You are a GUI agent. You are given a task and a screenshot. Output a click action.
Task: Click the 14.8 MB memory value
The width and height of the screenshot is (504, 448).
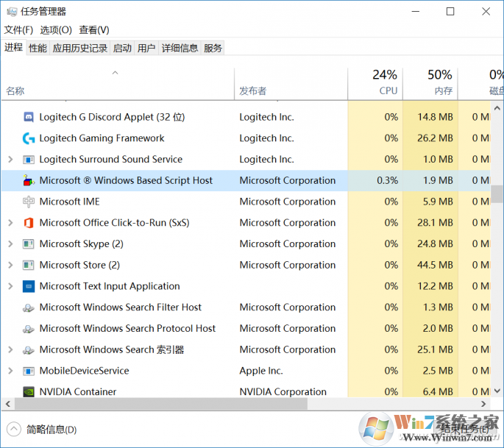(435, 117)
